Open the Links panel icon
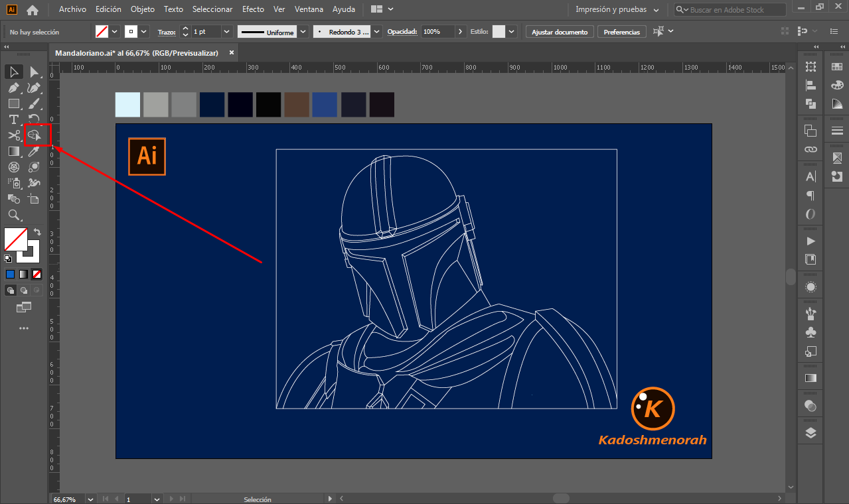Viewport: 849px width, 504px height. pyautogui.click(x=810, y=149)
